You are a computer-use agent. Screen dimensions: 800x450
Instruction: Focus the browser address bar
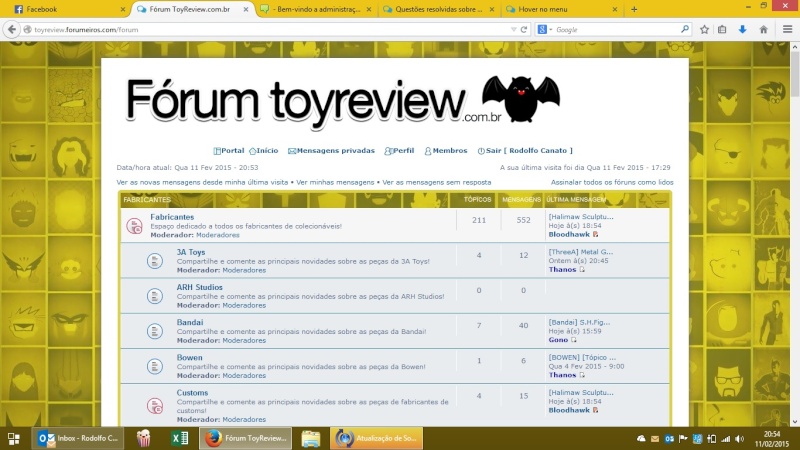[x=270, y=30]
